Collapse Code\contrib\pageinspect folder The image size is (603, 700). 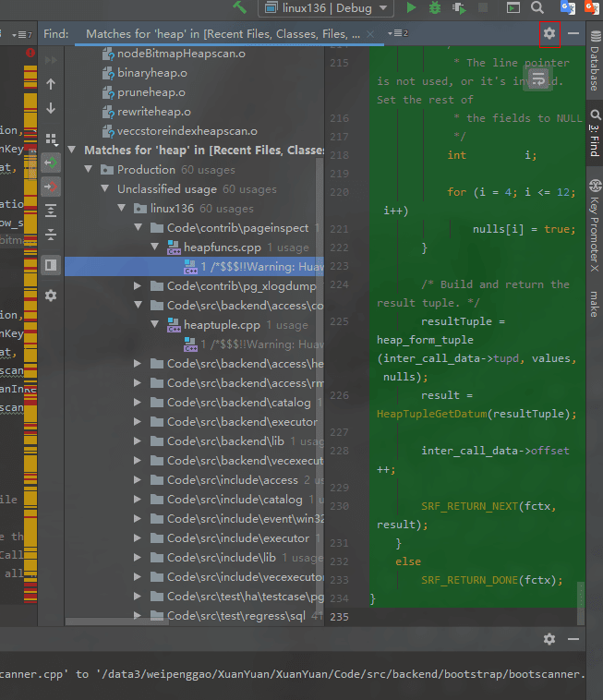[x=138, y=227]
